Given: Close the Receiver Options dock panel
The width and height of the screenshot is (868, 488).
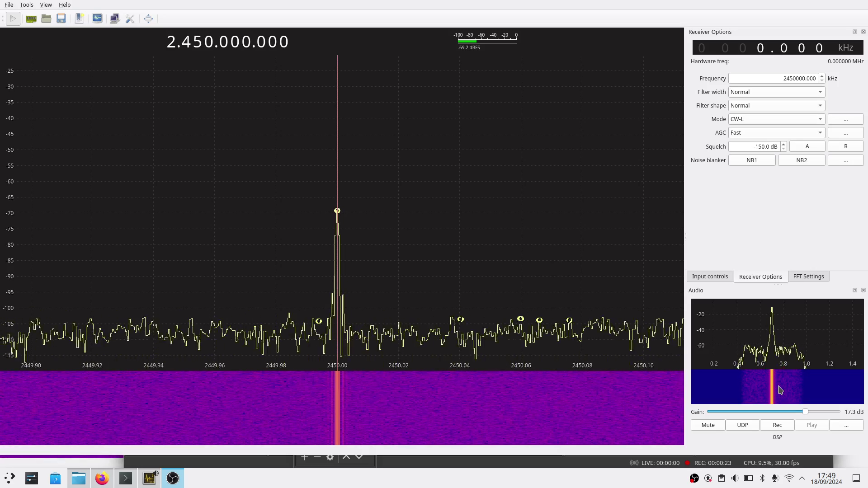Looking at the screenshot, I should click(x=863, y=32).
